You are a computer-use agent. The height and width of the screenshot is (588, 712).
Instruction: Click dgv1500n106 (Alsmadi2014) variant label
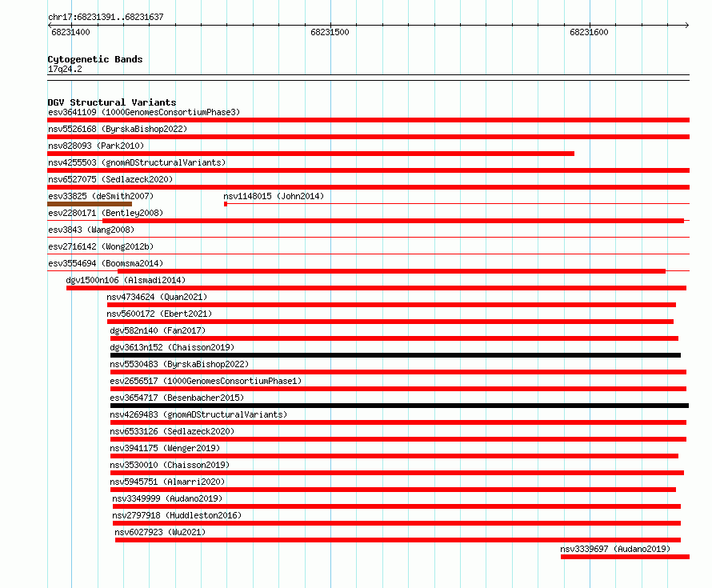126,280
